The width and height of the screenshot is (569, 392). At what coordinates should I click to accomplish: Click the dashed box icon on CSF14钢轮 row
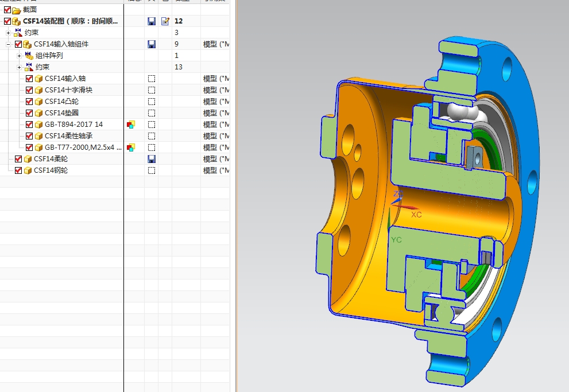tap(152, 170)
